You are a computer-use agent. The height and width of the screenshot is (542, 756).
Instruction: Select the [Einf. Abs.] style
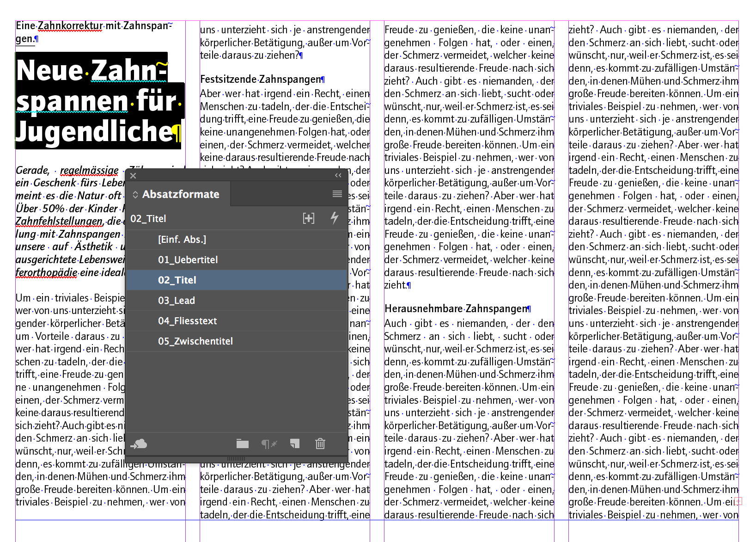point(237,240)
